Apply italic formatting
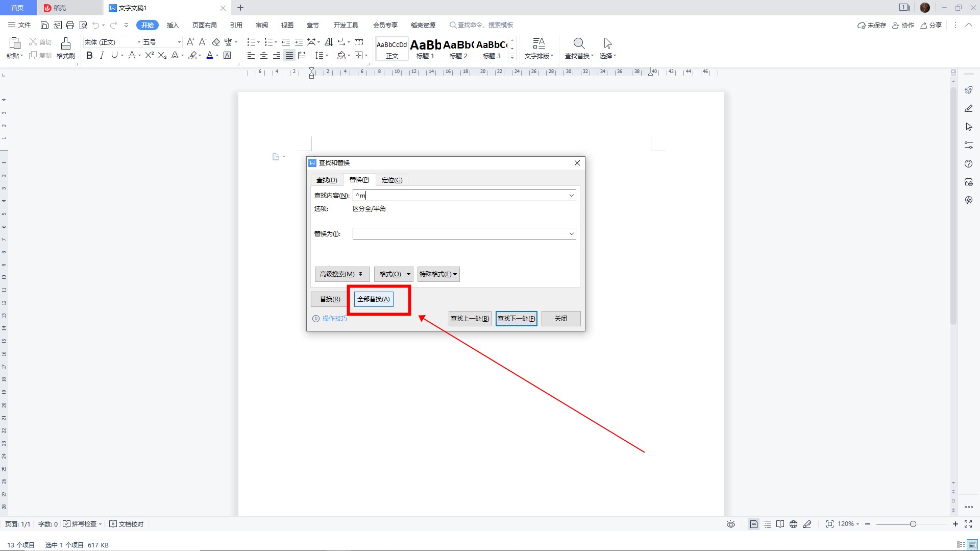This screenshot has width=980, height=551. tap(102, 56)
